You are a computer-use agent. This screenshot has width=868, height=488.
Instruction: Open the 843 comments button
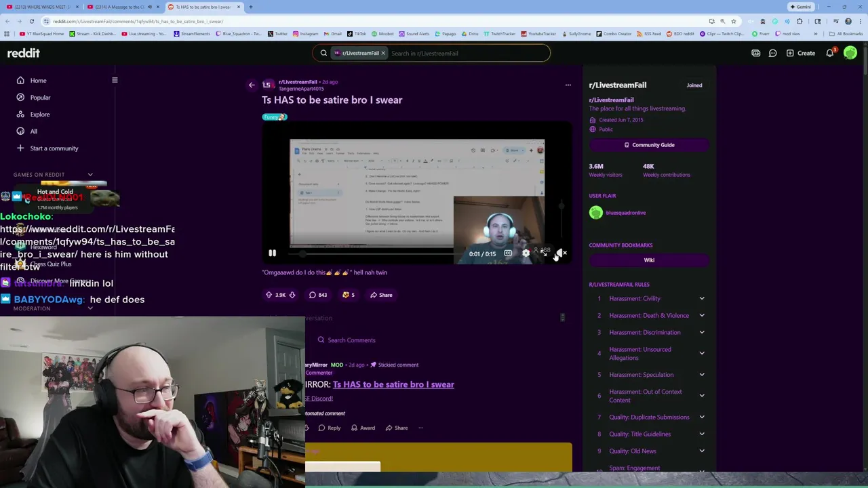coord(318,295)
